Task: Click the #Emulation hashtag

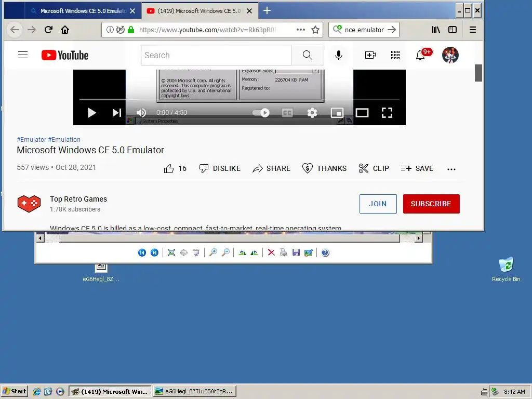Action: pos(64,139)
